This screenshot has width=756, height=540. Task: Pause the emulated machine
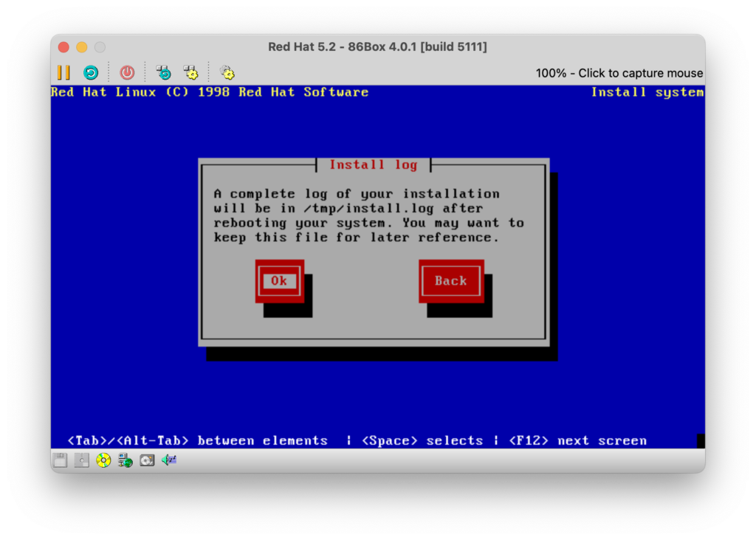coord(63,73)
